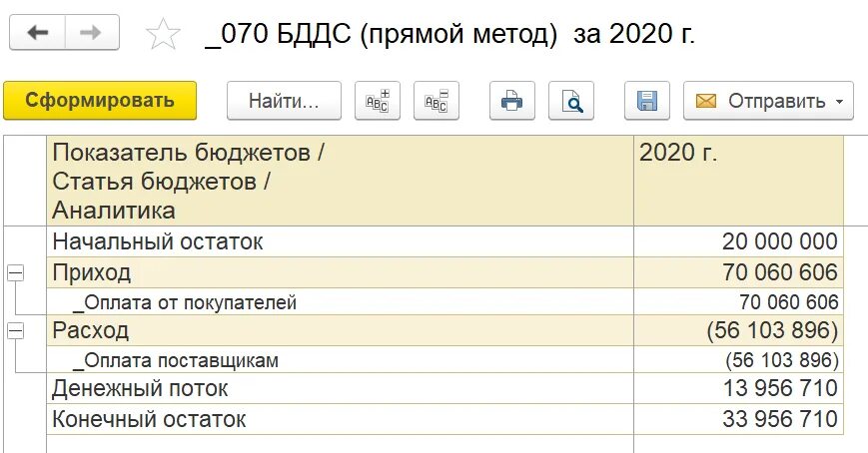
Task: Go back with the left arrow button
Action: click(x=38, y=33)
